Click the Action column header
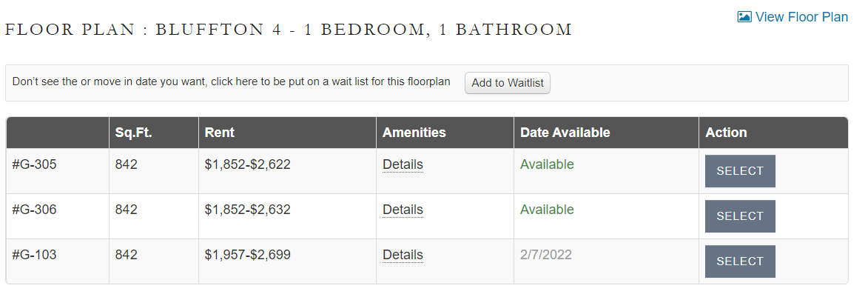868x297 pixels. [x=726, y=133]
